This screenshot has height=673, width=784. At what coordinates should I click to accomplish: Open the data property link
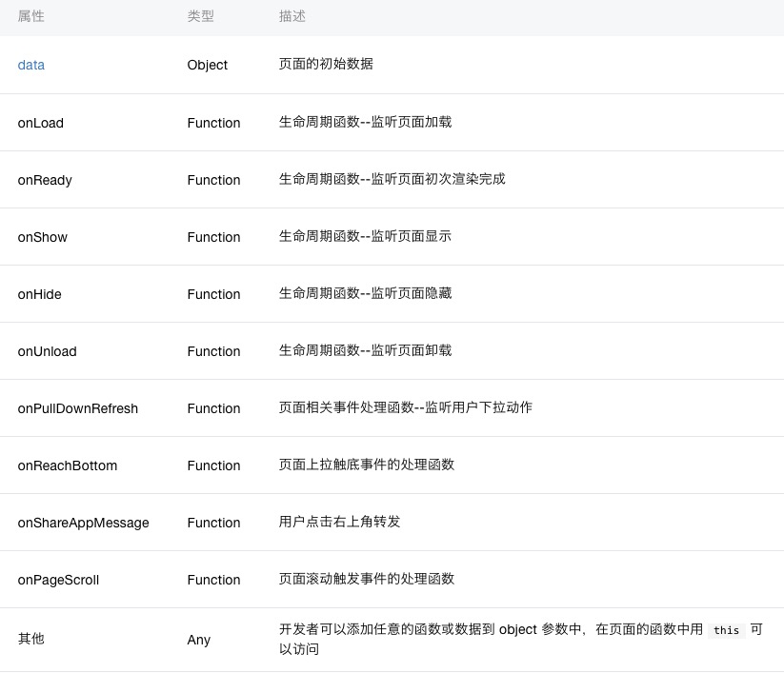coord(31,65)
